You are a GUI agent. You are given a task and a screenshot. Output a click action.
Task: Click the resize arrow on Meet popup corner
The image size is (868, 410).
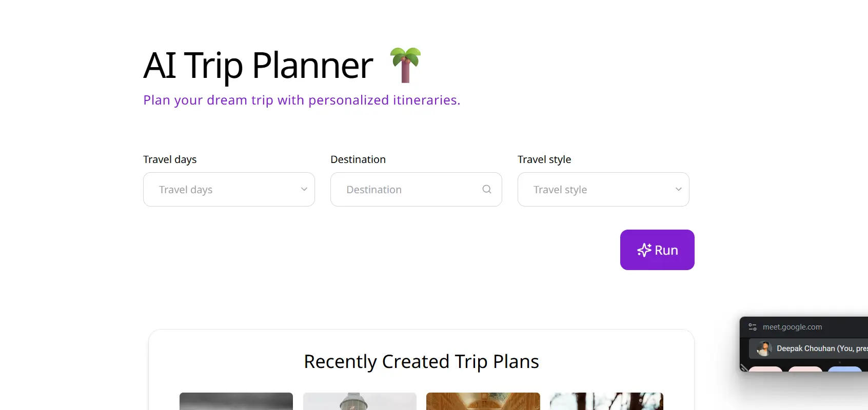(744, 367)
